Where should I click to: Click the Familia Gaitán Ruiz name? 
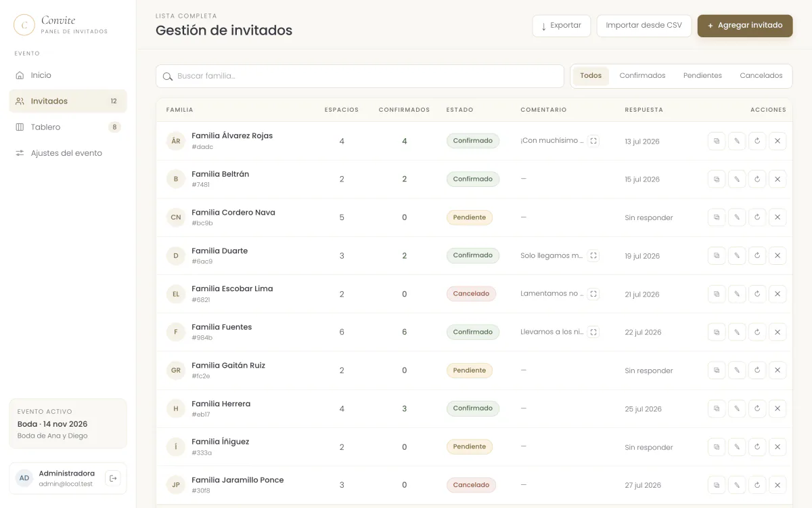(228, 365)
